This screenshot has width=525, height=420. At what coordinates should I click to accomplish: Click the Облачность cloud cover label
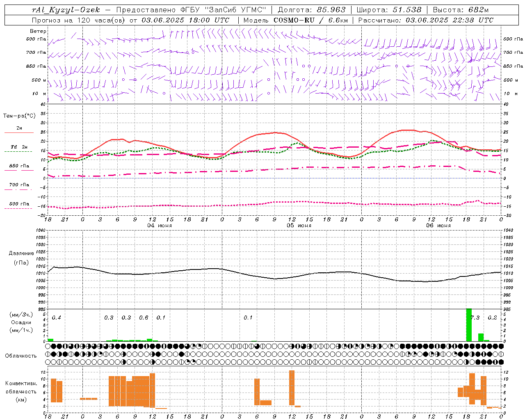[x=21, y=356]
